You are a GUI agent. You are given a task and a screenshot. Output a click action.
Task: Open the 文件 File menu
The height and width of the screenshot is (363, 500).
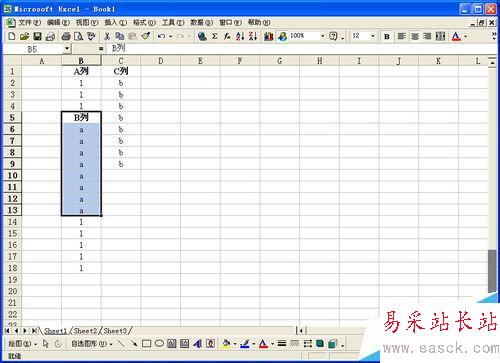point(29,22)
